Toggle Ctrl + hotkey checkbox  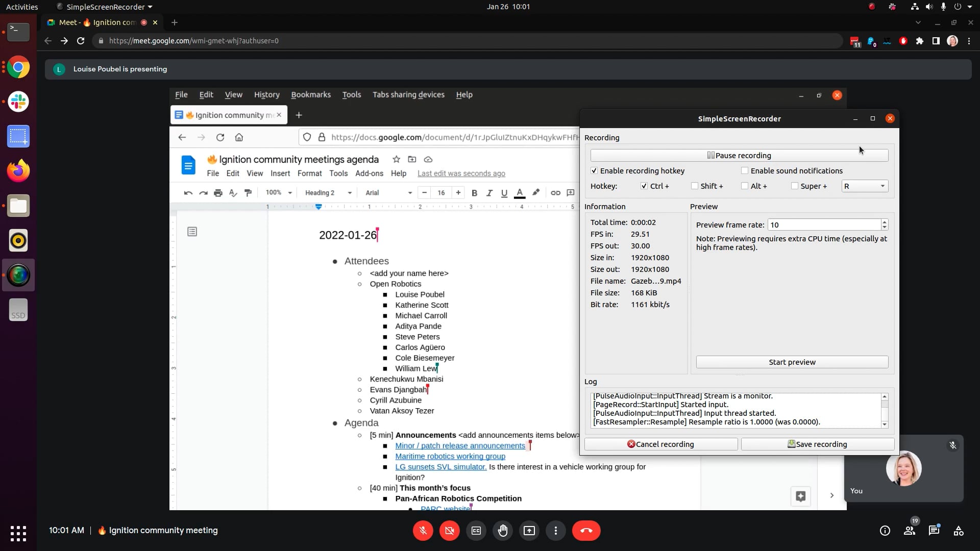644,186
